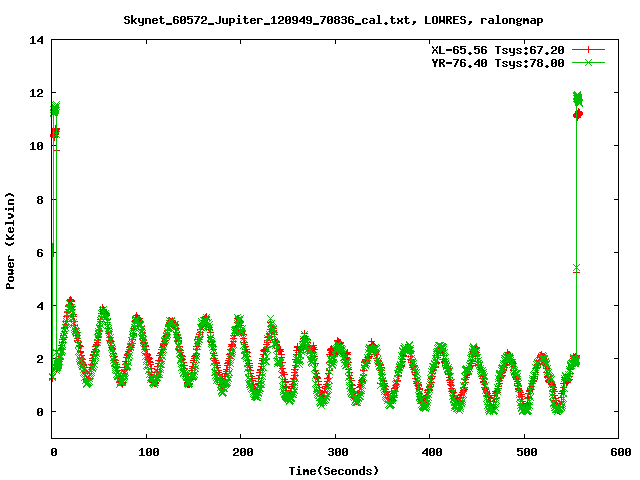Click y-axis tick label 8
The image size is (640, 480).
coord(40,200)
